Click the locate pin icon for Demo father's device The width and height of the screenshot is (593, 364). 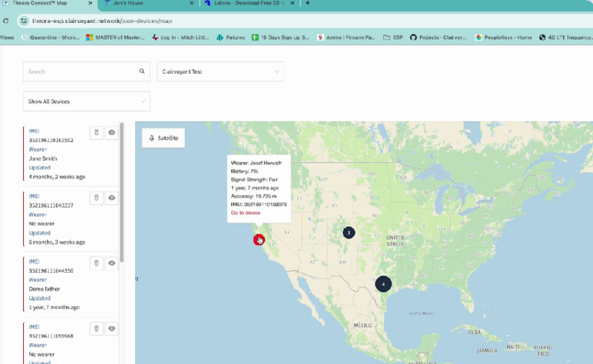point(97,263)
